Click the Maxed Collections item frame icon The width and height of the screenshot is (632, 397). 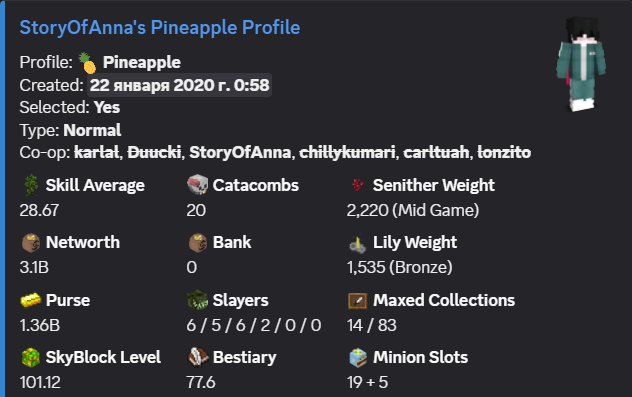(358, 301)
